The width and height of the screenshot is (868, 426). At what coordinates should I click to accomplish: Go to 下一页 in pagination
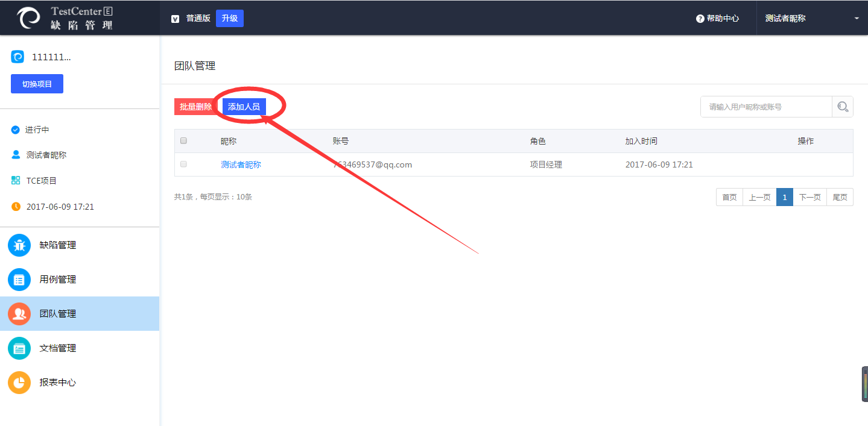tap(809, 197)
